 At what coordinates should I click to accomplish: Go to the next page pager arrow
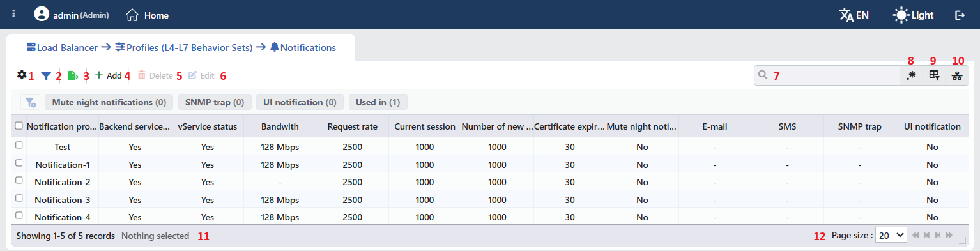[x=938, y=236]
